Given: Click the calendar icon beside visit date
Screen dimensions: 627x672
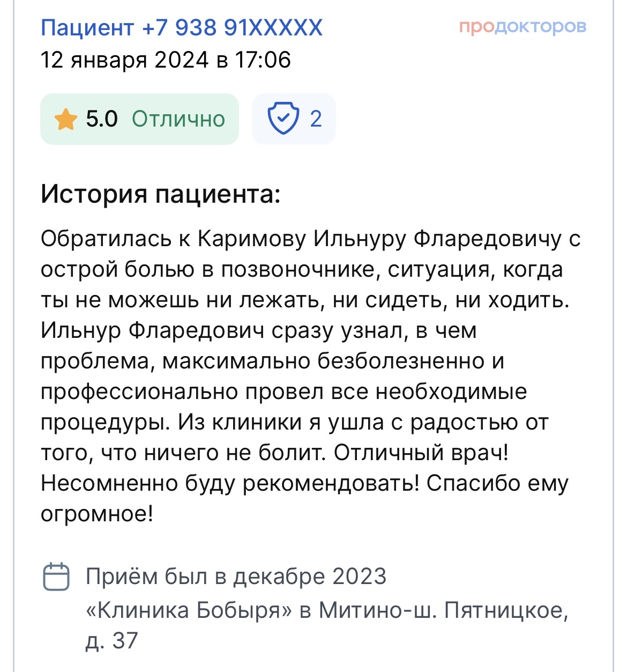Looking at the screenshot, I should point(56,577).
